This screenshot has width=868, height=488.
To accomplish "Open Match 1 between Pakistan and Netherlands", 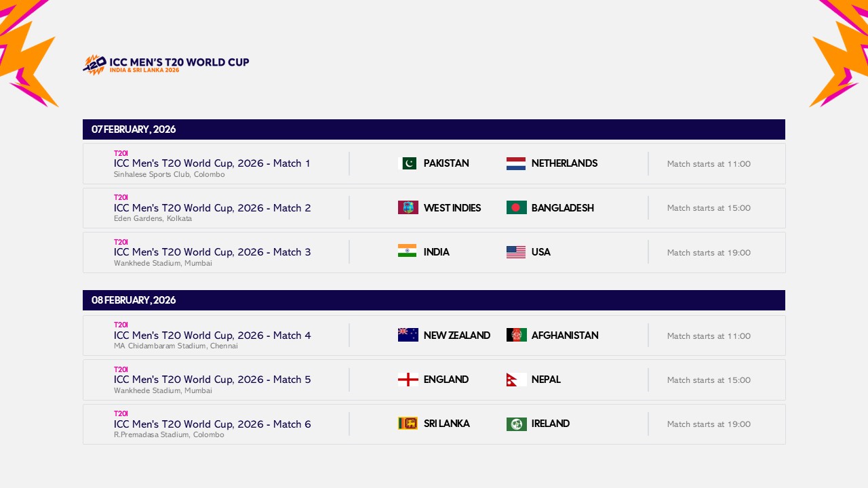I will (x=211, y=163).
